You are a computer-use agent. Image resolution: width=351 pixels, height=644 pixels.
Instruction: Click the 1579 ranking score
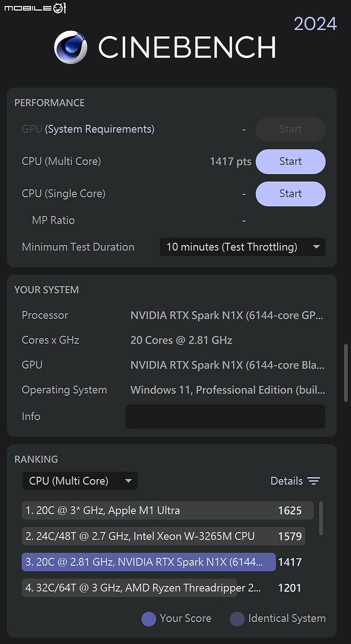click(290, 536)
